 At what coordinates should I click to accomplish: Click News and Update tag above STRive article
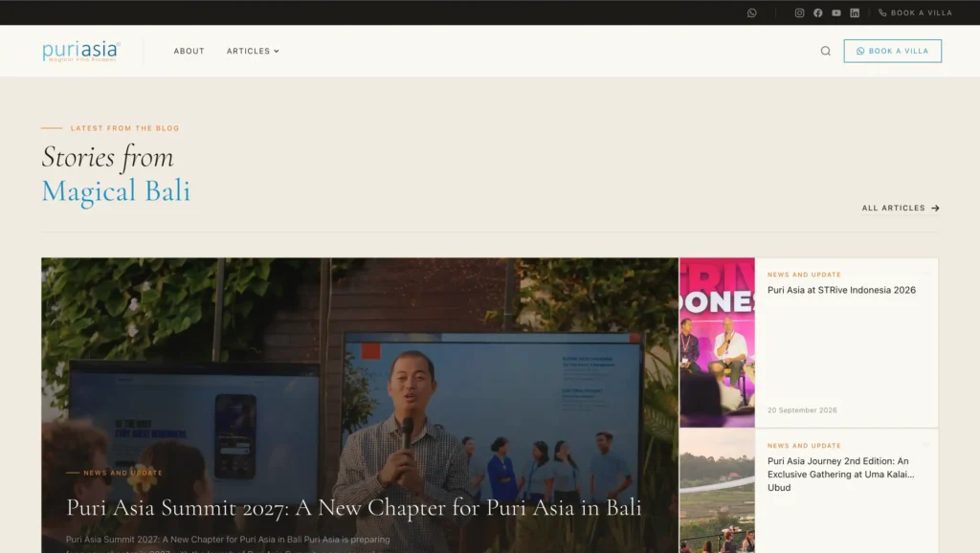[x=804, y=275]
